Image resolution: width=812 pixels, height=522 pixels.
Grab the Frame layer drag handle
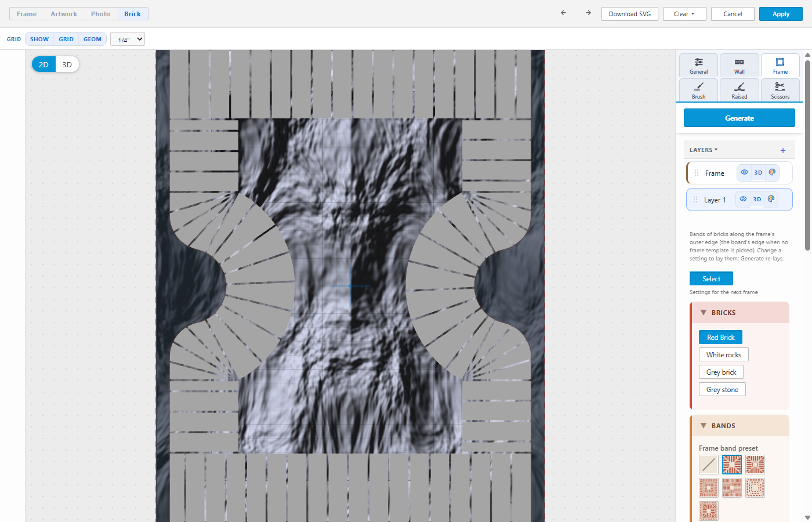tap(697, 173)
